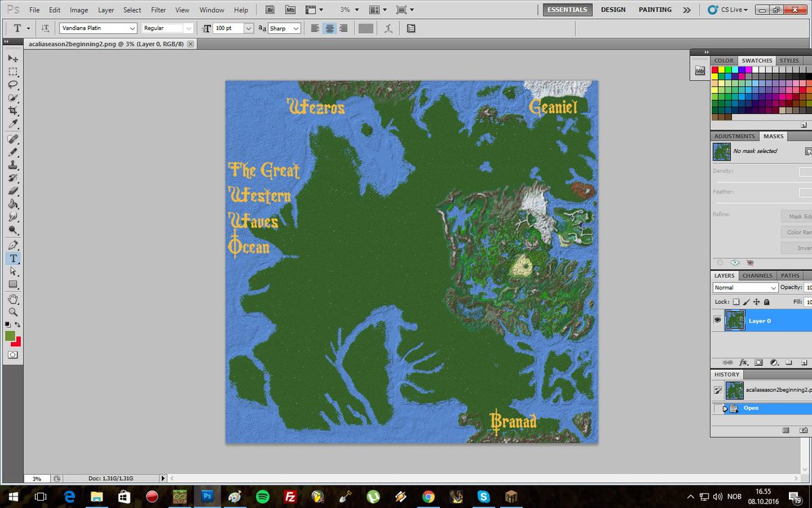Hide Layer 0 using the eye icon
This screenshot has height=508, width=812.
pyautogui.click(x=717, y=320)
